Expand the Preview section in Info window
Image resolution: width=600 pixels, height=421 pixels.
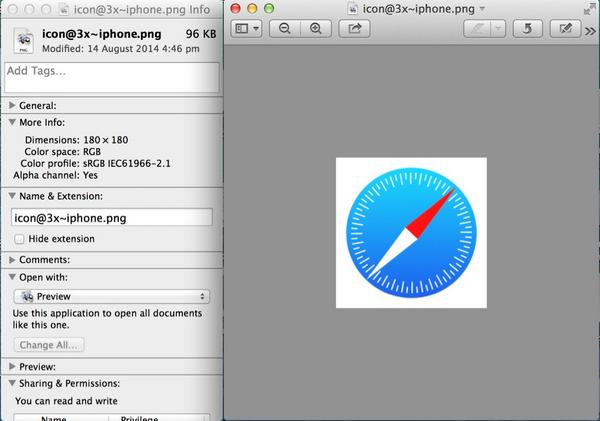pyautogui.click(x=12, y=367)
